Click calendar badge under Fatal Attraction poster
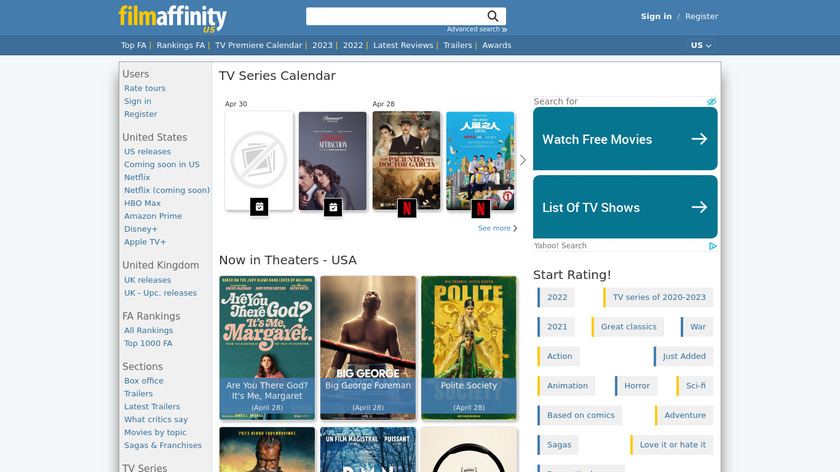840x472 pixels. [x=333, y=207]
